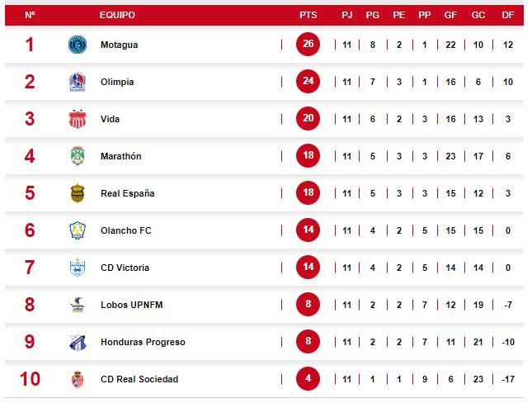Viewport: 532px width, 403px height.
Task: Select the CD Victoria team logo
Action: click(x=78, y=268)
